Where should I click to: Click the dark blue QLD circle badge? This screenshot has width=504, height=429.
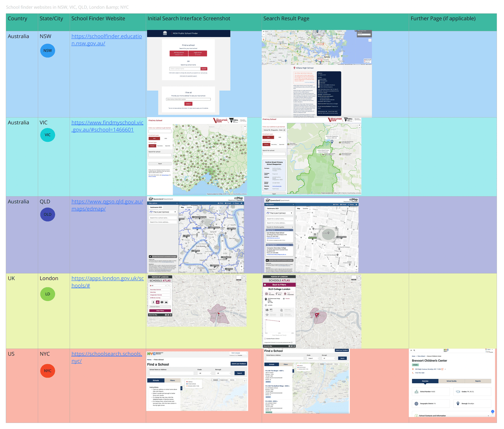pos(48,214)
